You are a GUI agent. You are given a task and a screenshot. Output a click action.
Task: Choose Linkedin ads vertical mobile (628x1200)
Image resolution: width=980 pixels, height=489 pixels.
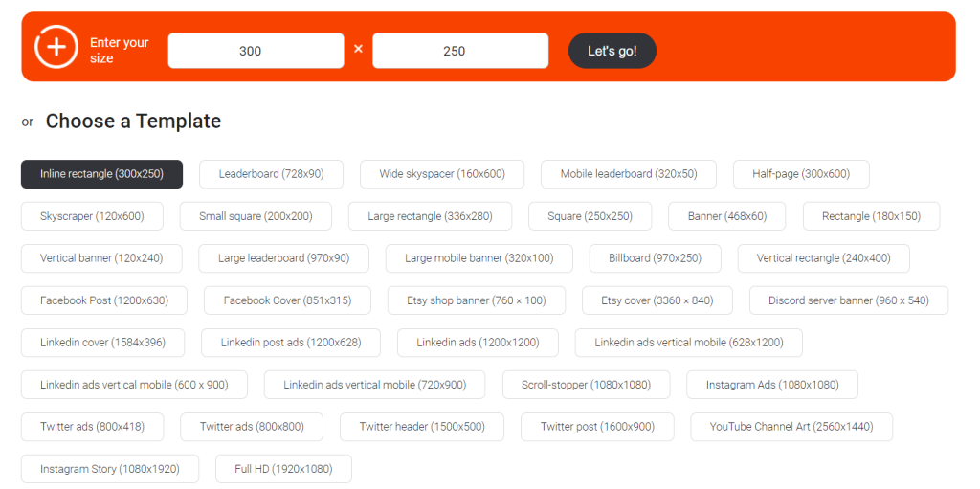click(x=689, y=343)
